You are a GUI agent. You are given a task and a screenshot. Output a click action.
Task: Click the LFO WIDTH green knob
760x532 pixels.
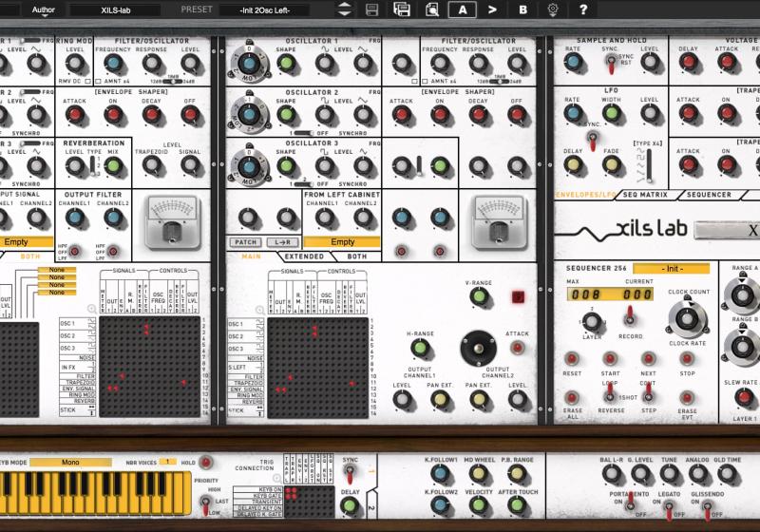pyautogui.click(x=611, y=113)
